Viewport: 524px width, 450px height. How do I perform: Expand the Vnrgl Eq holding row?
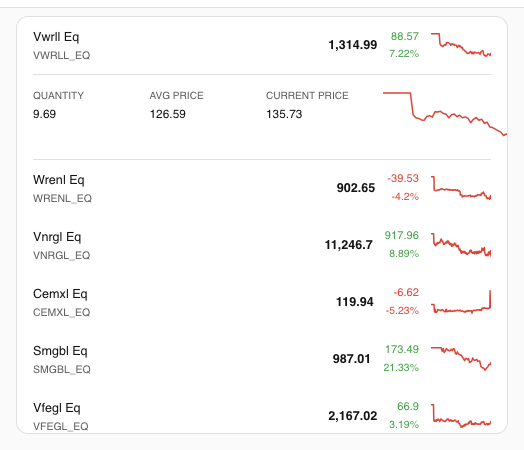click(262, 246)
